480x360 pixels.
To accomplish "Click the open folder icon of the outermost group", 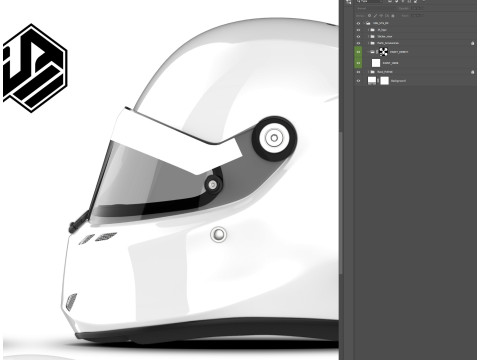I will [x=368, y=23].
